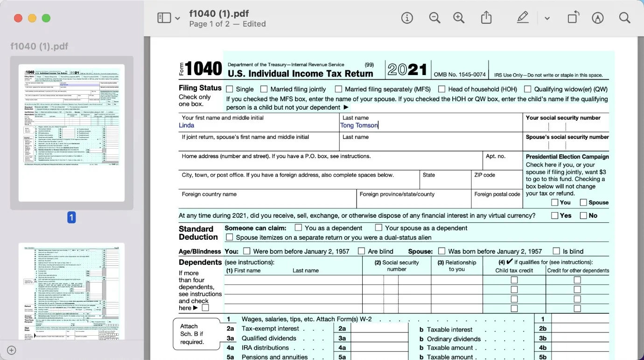Select the page 2 thumbnail in the sidebar
This screenshot has width=644, height=360.
[x=71, y=291]
